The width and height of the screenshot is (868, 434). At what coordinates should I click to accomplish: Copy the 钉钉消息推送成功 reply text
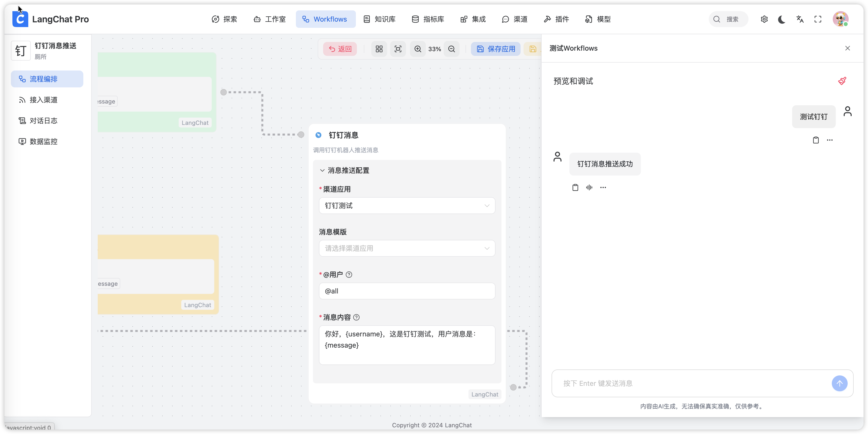pyautogui.click(x=575, y=187)
